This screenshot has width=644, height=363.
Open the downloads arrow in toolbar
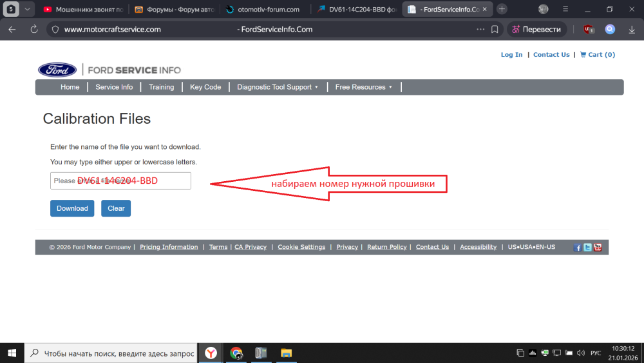[632, 29]
